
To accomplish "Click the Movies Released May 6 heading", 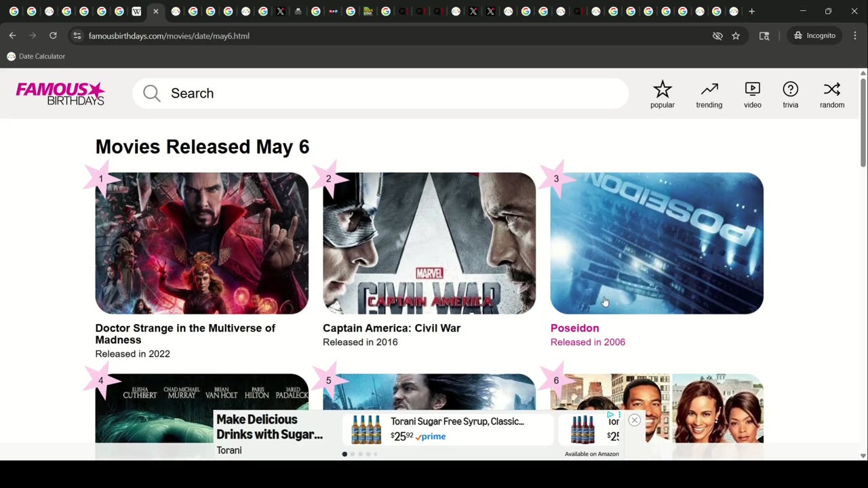I will tap(202, 146).
